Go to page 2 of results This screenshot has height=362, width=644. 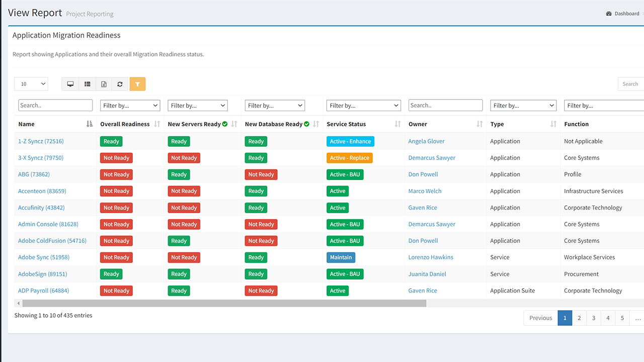579,318
